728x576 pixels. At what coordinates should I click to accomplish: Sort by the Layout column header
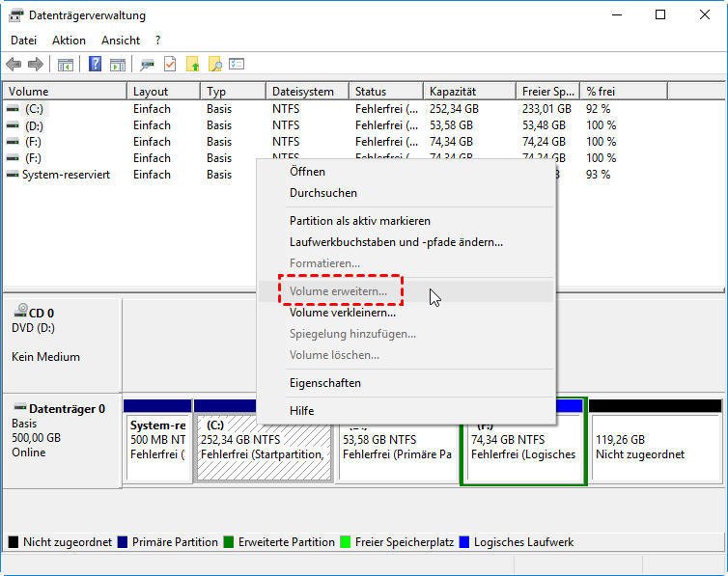[163, 92]
